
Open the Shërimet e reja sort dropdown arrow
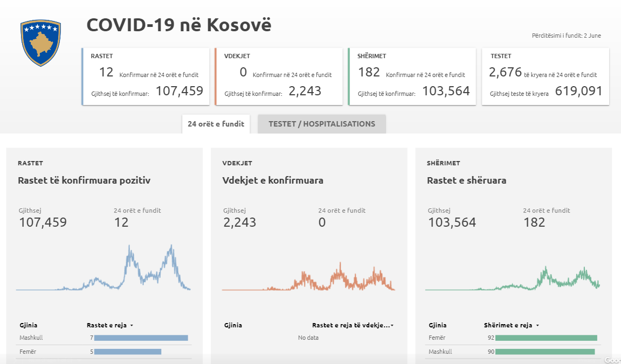(x=537, y=325)
